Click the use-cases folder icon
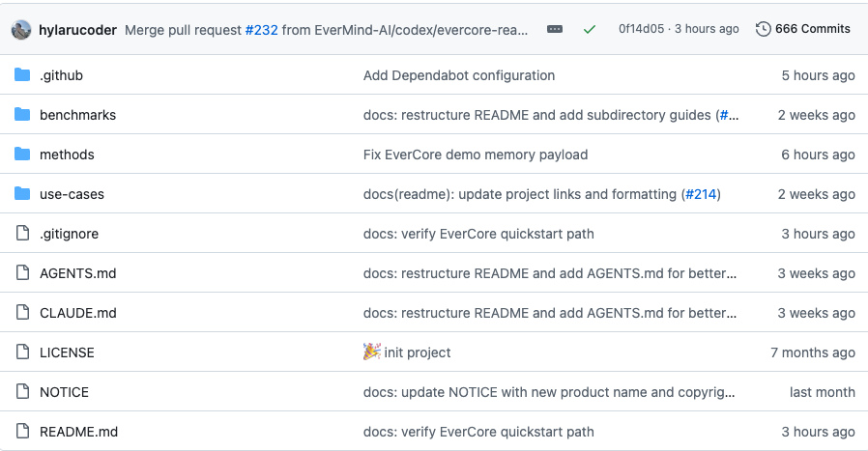This screenshot has width=868, height=451. tap(22, 194)
